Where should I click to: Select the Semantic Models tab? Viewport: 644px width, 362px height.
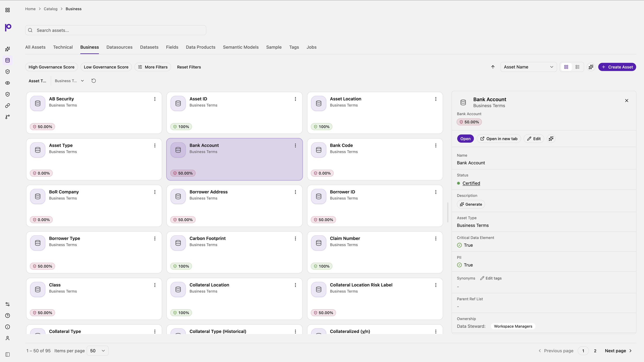point(241,47)
